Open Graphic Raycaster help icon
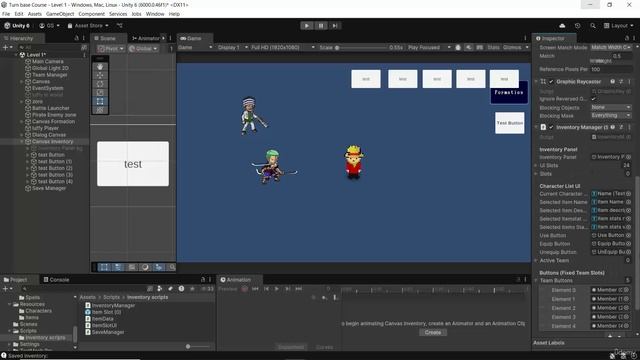This screenshot has width=640, height=360. (x=613, y=82)
